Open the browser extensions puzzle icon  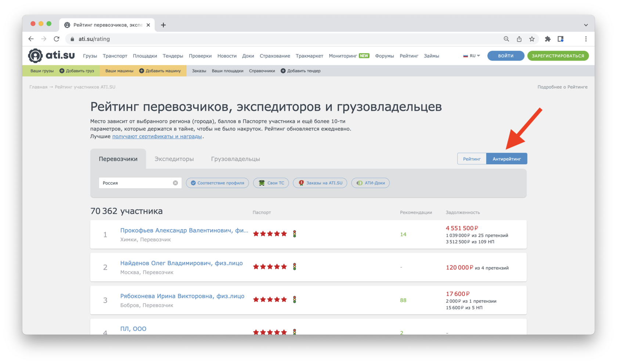(x=548, y=39)
